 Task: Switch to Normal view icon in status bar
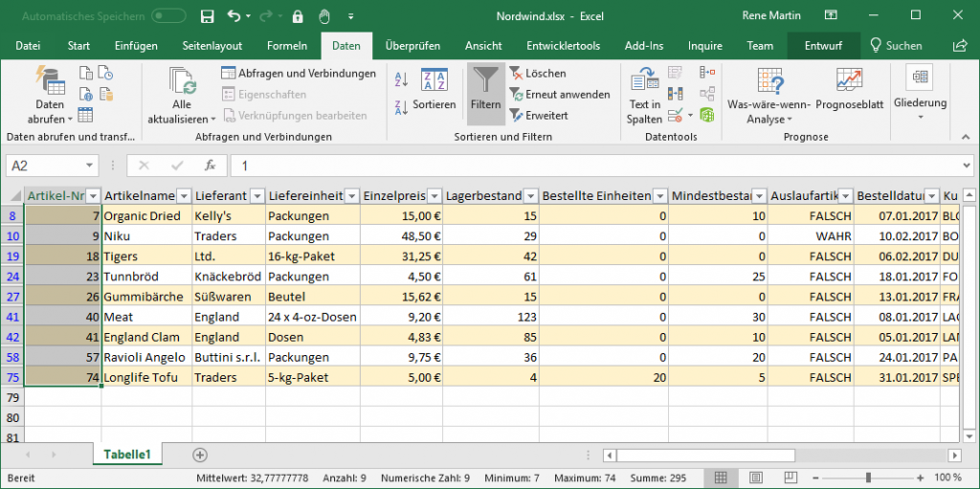[720, 478]
